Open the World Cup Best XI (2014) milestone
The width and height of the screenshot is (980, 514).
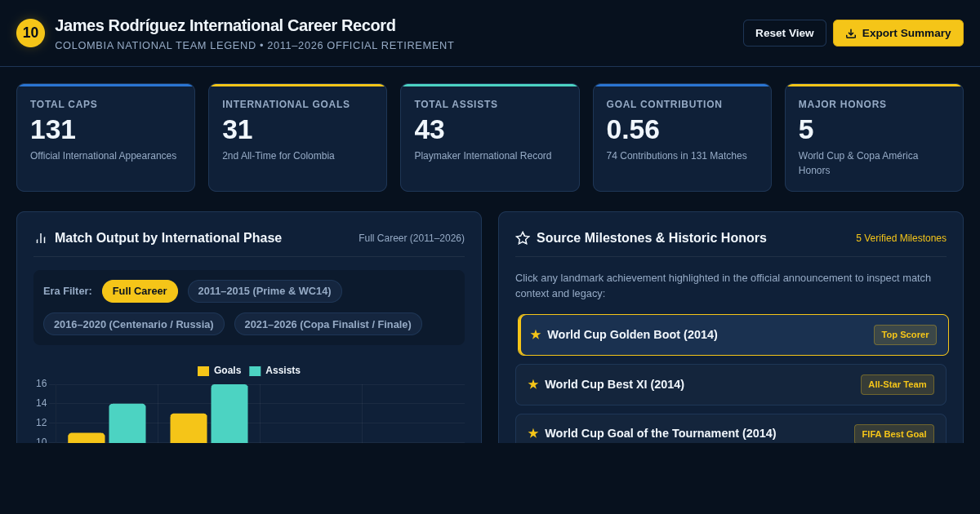click(731, 384)
